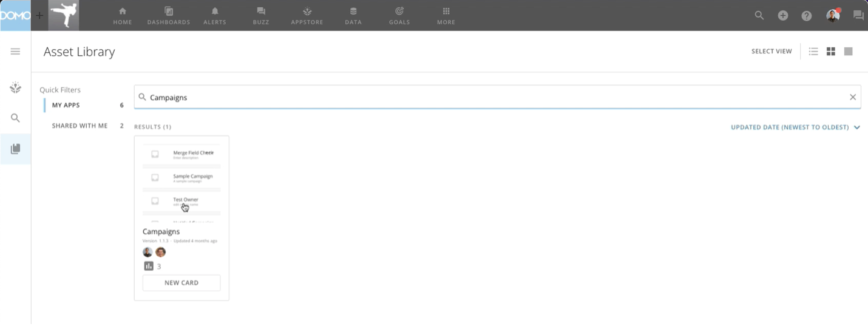The width and height of the screenshot is (868, 326).
Task: Click the version and updated date text
Action: point(180,241)
